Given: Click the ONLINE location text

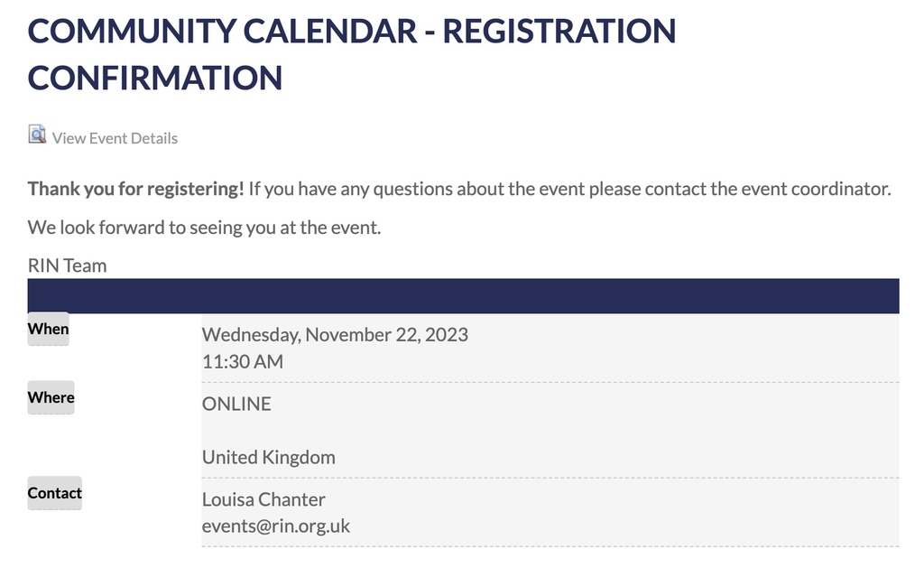Looking at the screenshot, I should [x=237, y=405].
